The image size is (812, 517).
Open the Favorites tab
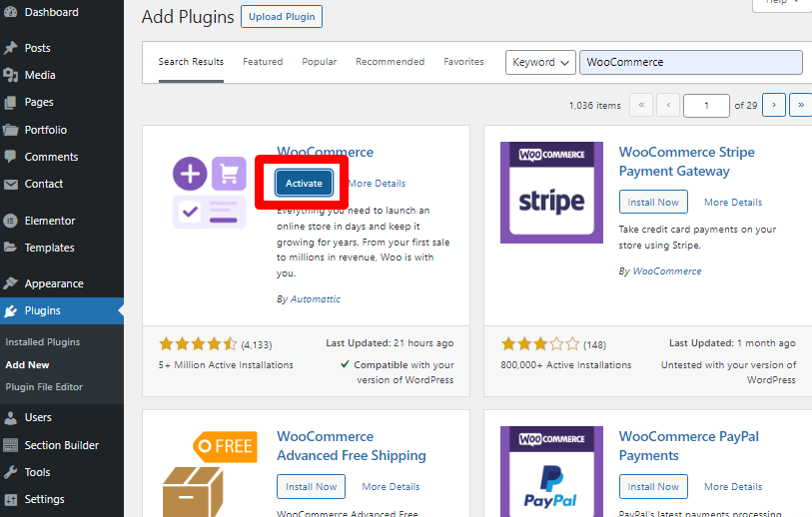(463, 62)
